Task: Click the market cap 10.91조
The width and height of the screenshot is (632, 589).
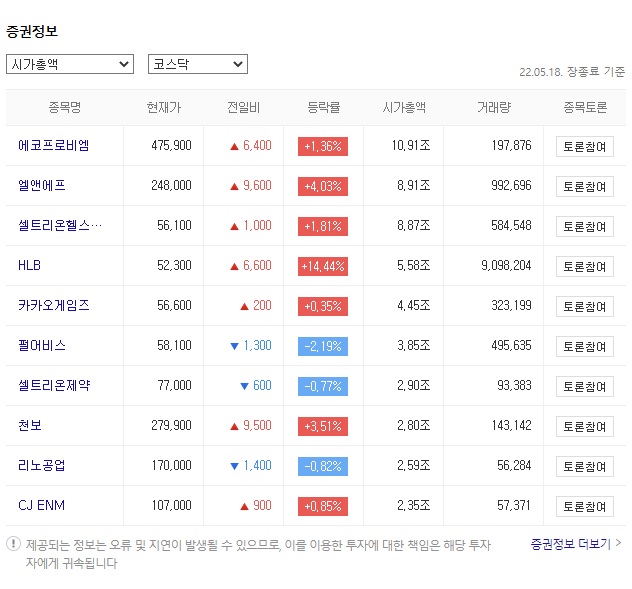Action: pyautogui.click(x=411, y=145)
